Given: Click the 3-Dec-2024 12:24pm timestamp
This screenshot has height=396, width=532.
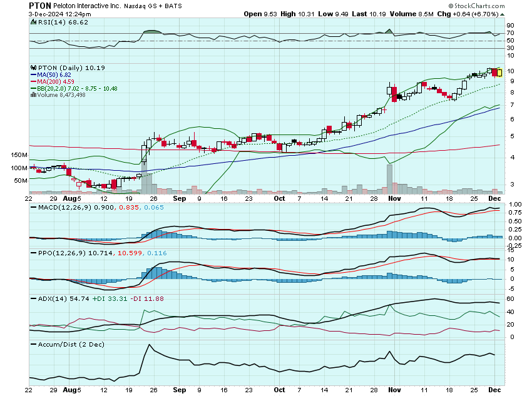Looking at the screenshot, I should (59, 14).
